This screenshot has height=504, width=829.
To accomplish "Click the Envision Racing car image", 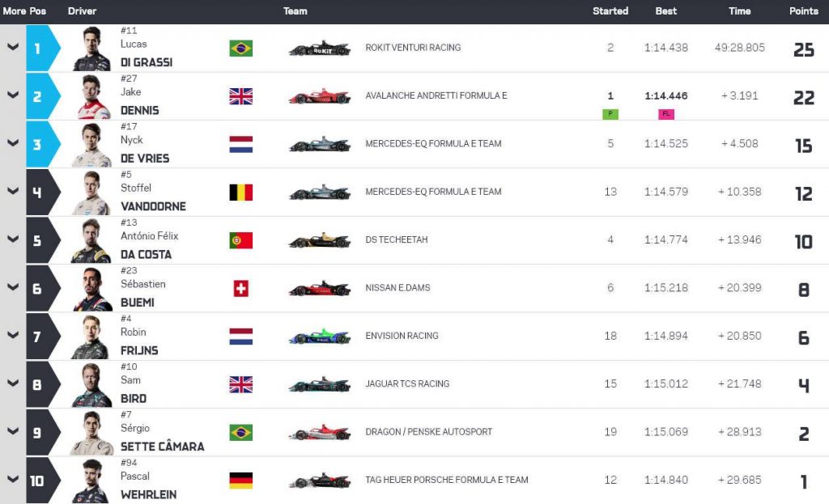I will (x=319, y=337).
